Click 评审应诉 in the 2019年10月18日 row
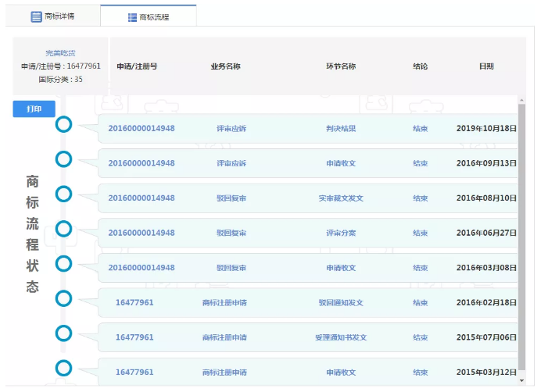548x392 pixels. click(x=231, y=129)
